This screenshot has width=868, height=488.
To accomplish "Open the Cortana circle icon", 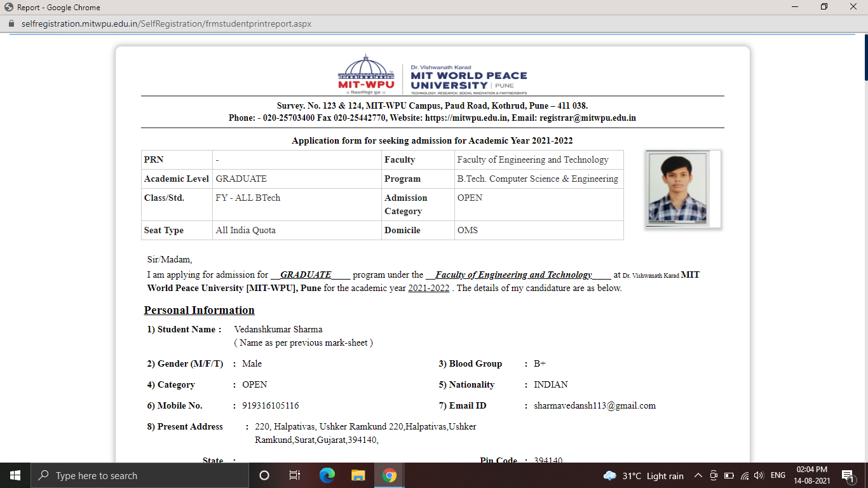I will tap(264, 475).
